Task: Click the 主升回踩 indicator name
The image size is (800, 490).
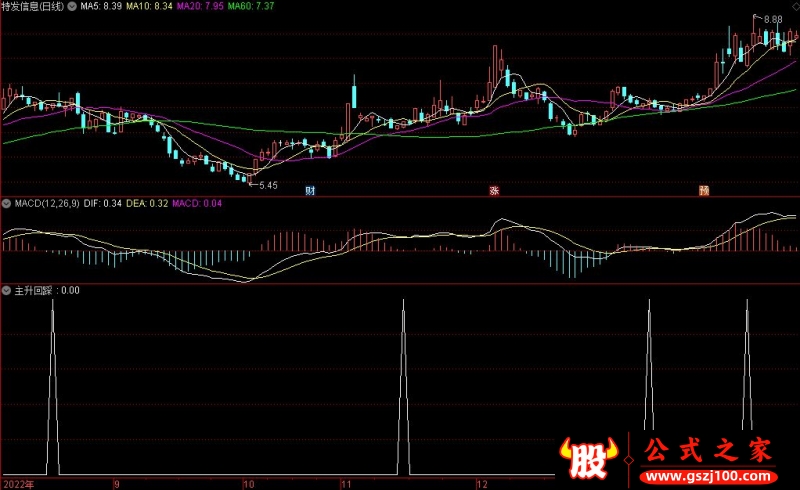Action: coord(34,291)
